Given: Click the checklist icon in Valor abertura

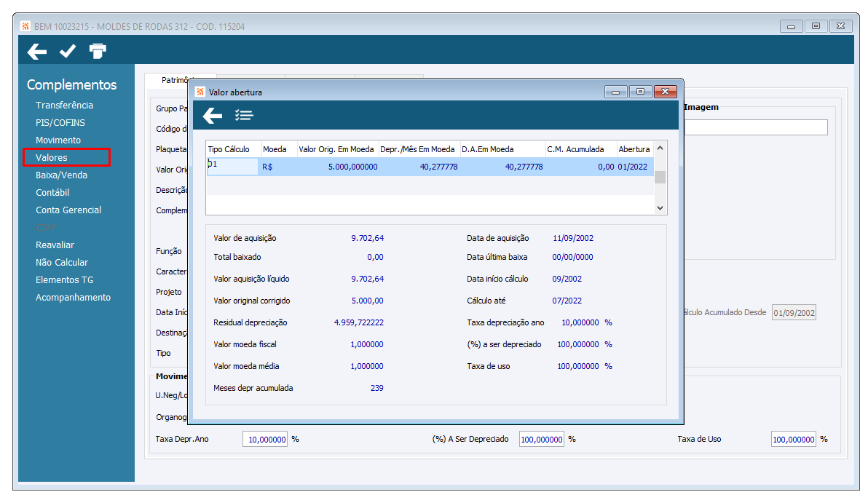Looking at the screenshot, I should (x=244, y=115).
